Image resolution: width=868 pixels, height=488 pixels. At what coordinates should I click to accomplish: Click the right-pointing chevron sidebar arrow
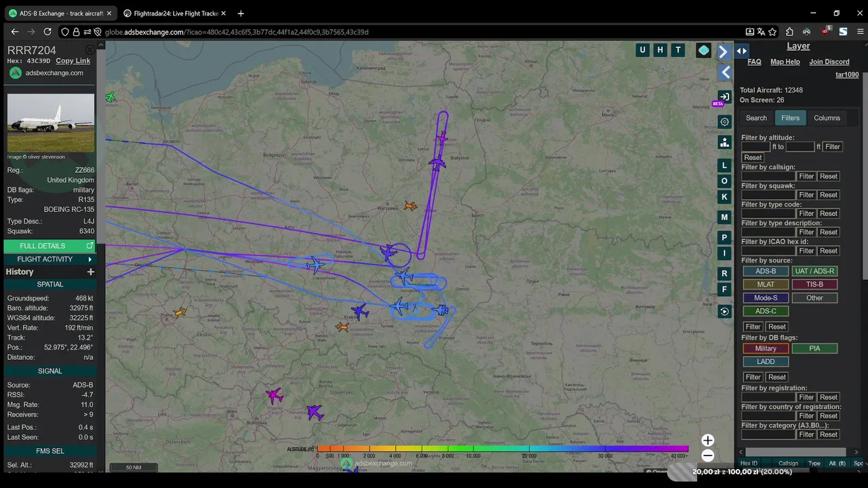tap(724, 52)
